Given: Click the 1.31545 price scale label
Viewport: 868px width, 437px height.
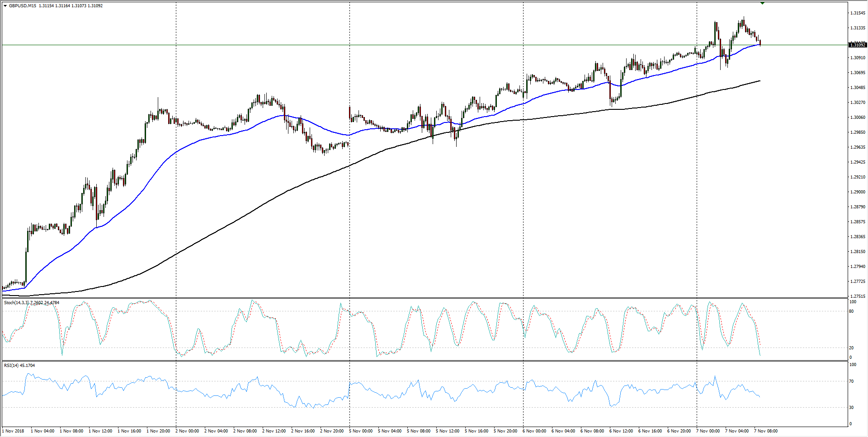Looking at the screenshot, I should point(858,13).
